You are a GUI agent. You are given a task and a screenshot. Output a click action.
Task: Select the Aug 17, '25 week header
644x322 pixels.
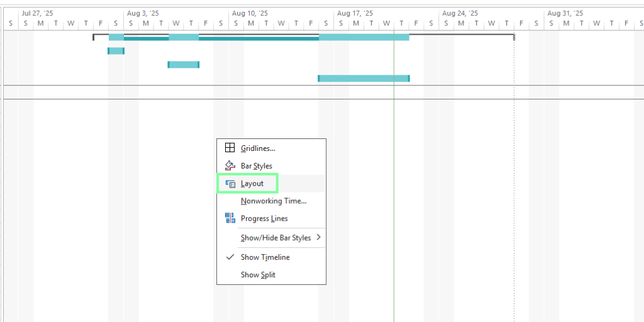click(x=355, y=13)
